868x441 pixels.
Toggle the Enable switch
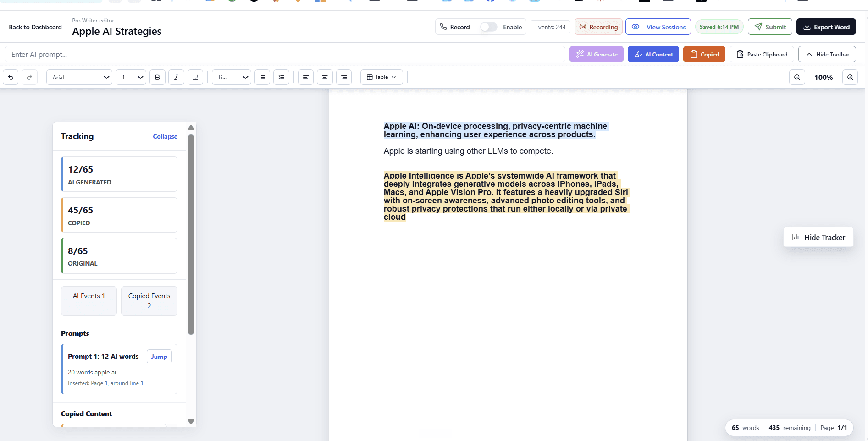489,27
